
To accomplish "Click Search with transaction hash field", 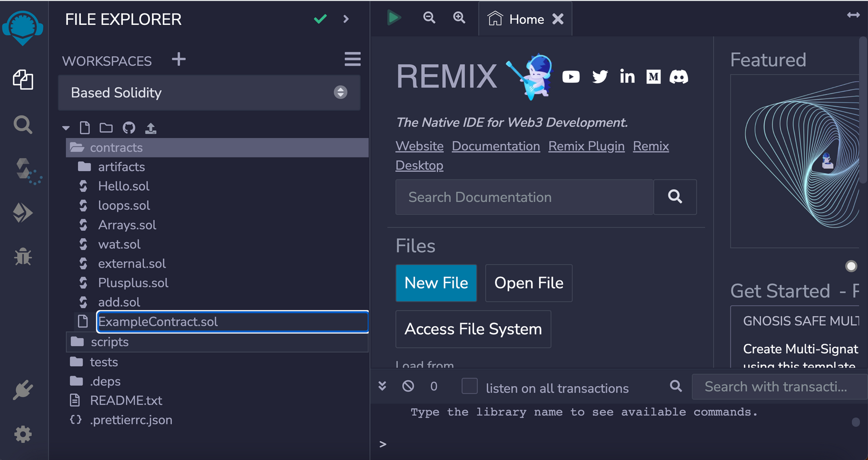I will [x=780, y=387].
